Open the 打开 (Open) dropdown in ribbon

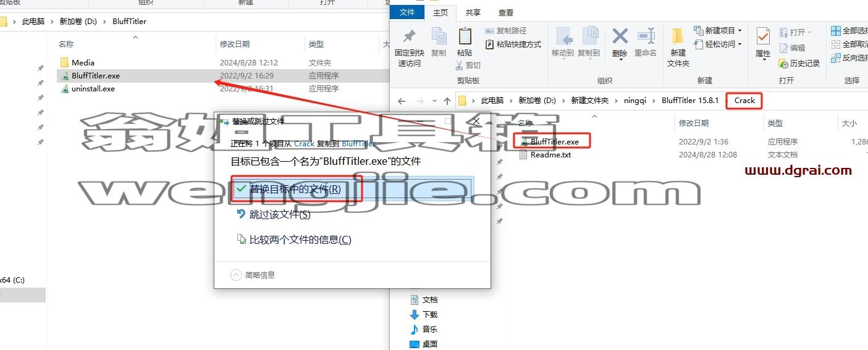coord(795,33)
